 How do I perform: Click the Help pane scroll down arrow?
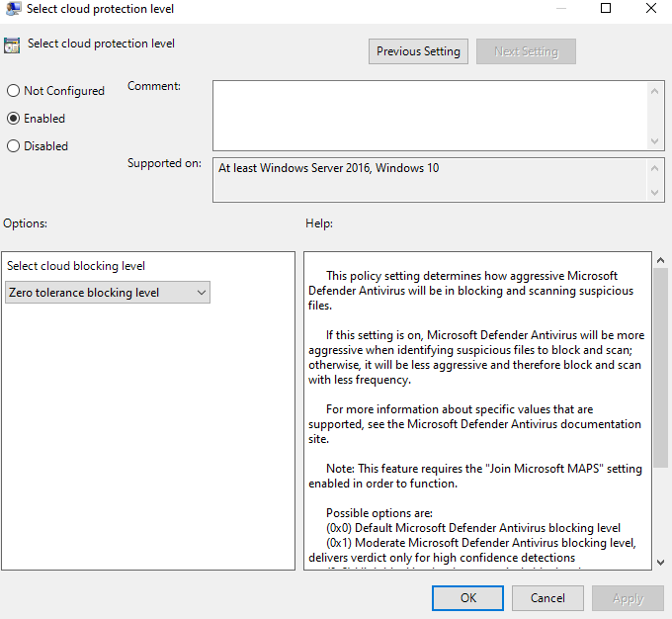(660, 562)
